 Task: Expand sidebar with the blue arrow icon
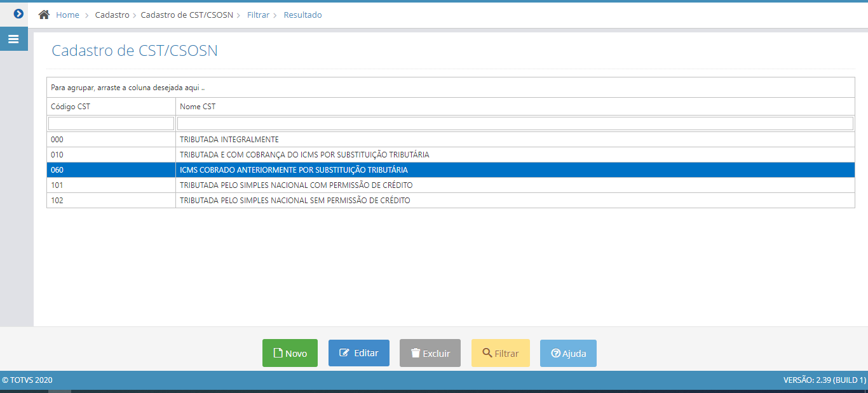coord(18,13)
